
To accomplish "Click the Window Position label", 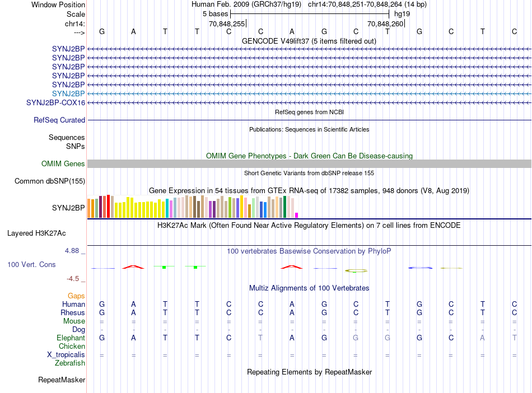I will pos(58,4).
